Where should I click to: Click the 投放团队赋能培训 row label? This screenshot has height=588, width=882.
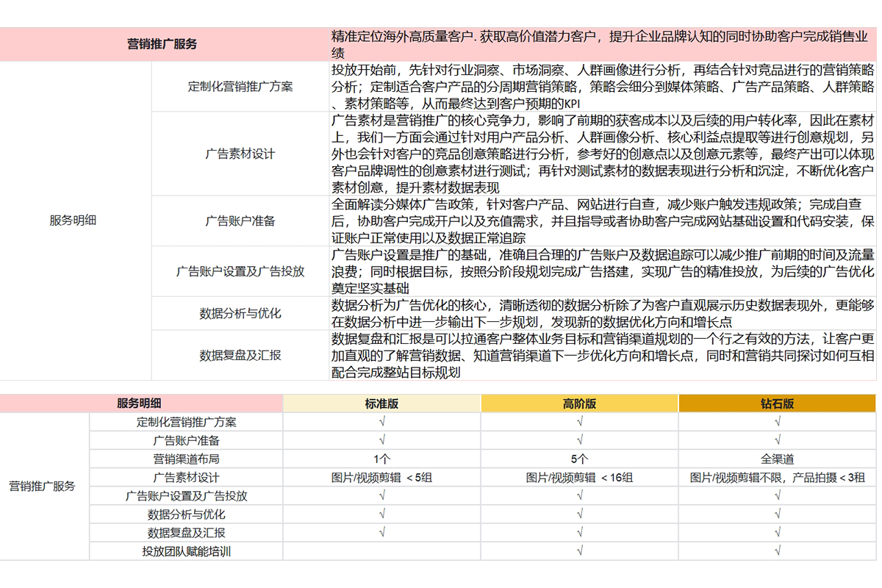pos(186,551)
